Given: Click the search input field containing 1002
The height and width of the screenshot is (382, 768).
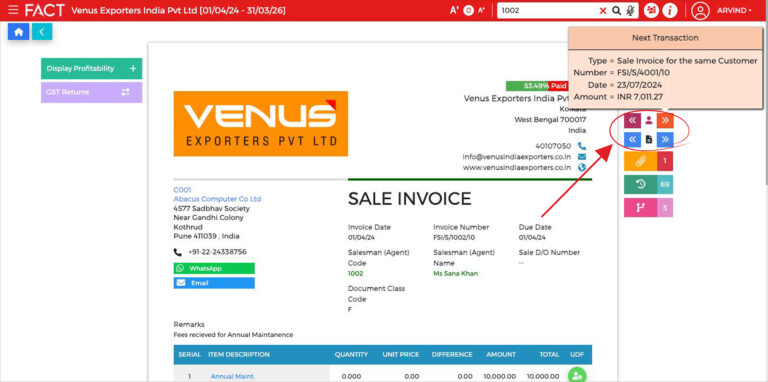Looking at the screenshot, I should pos(549,11).
